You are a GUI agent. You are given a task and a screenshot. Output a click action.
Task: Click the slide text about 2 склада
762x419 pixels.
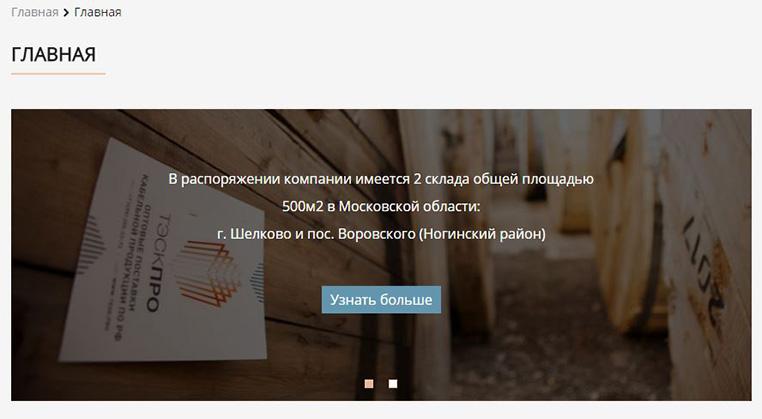point(381,179)
